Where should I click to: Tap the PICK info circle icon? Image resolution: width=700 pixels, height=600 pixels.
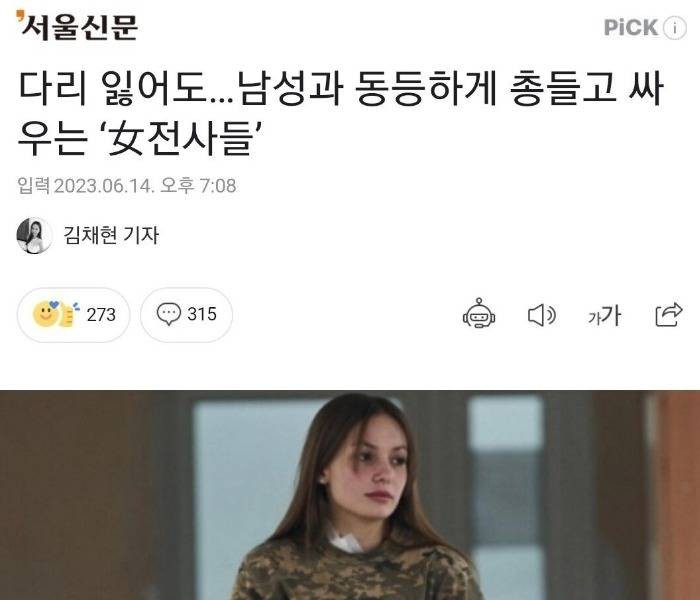click(675, 28)
